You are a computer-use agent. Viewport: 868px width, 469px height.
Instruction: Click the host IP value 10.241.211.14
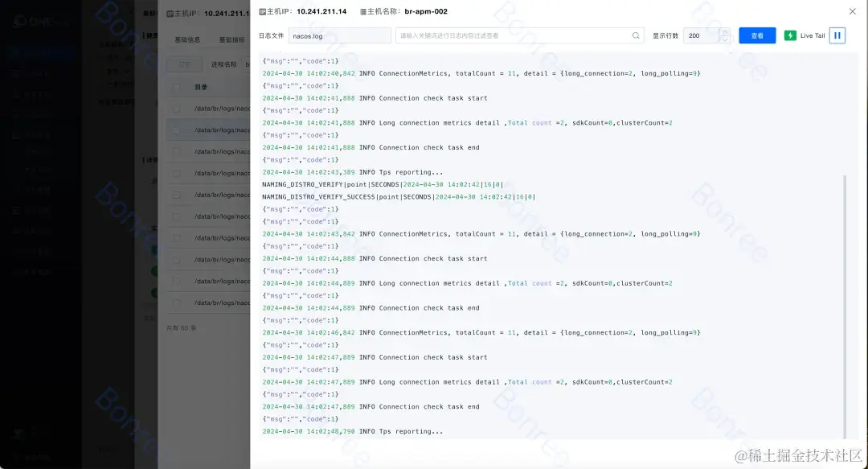pos(321,11)
